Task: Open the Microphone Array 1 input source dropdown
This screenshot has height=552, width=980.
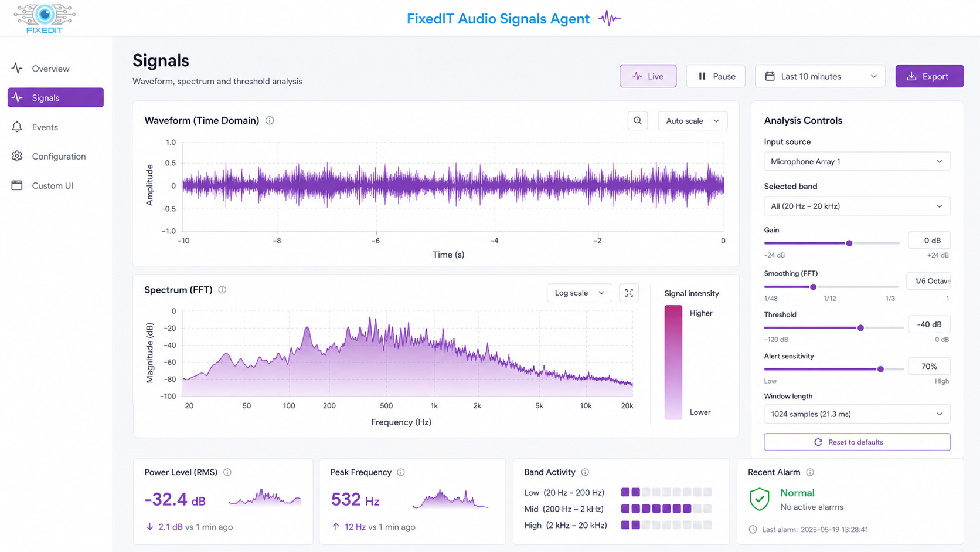Action: pyautogui.click(x=857, y=161)
